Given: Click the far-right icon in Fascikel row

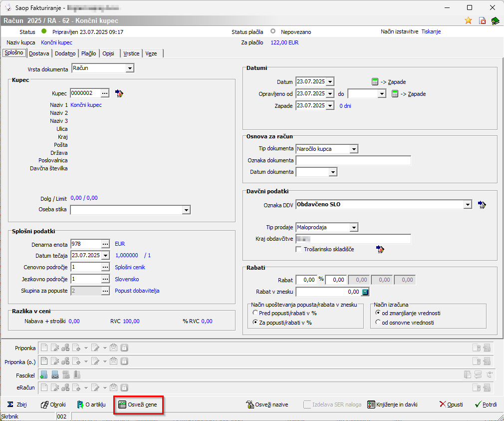Looking at the screenshot, I should 490,375.
